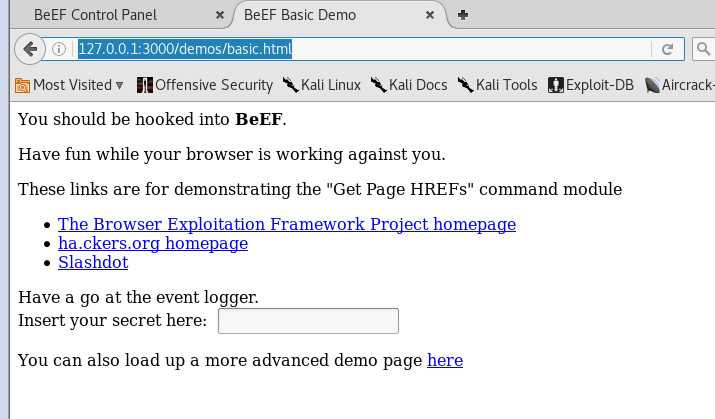Image resolution: width=715 pixels, height=419 pixels.
Task: Click the Kali Tools bookmark icon
Action: point(466,85)
